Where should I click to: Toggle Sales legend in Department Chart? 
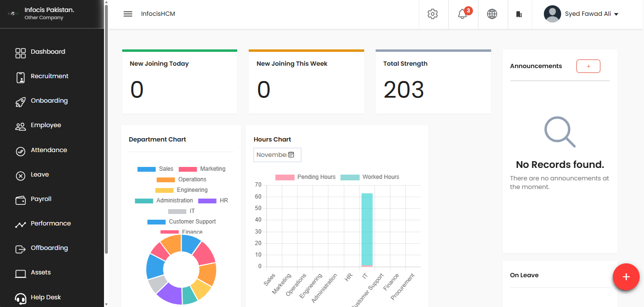point(155,169)
